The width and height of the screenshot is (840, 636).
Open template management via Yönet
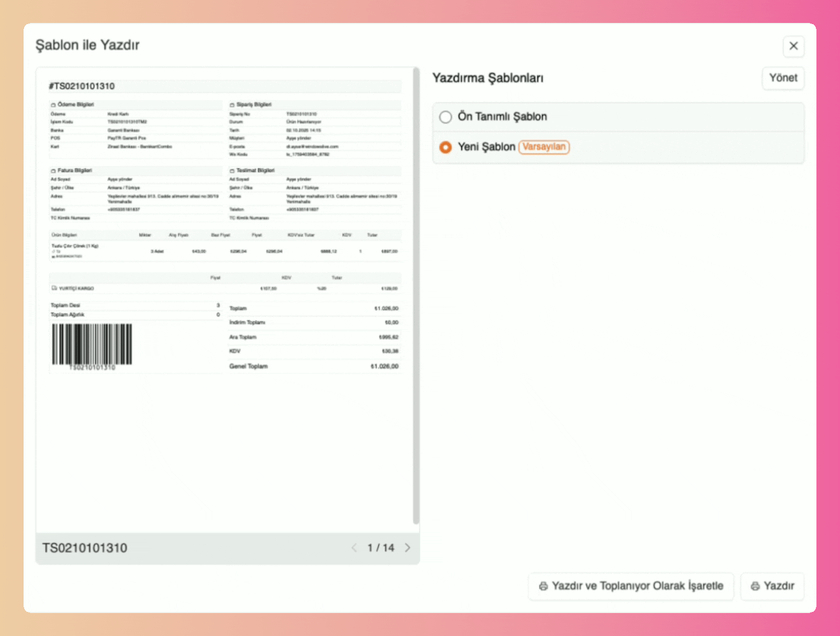click(783, 78)
